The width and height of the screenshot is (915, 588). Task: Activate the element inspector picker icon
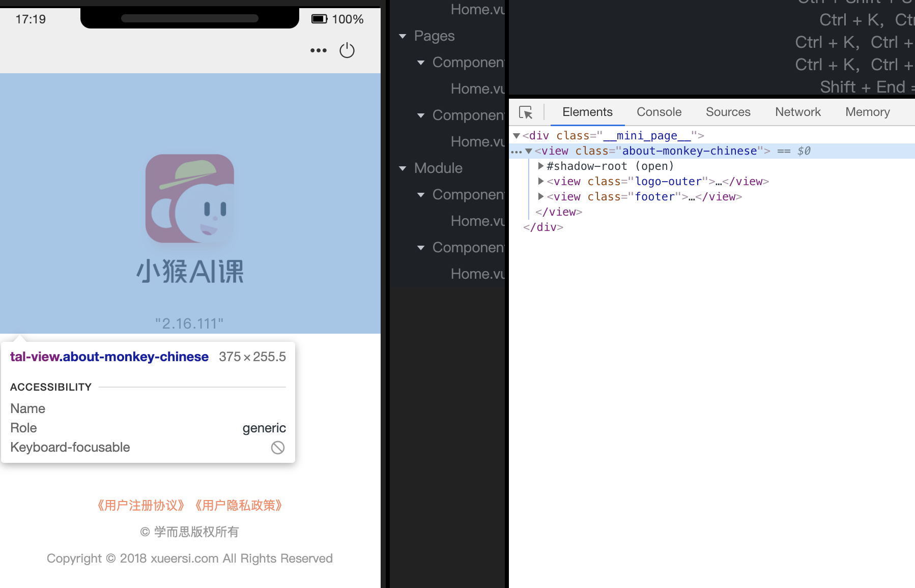[x=526, y=112]
